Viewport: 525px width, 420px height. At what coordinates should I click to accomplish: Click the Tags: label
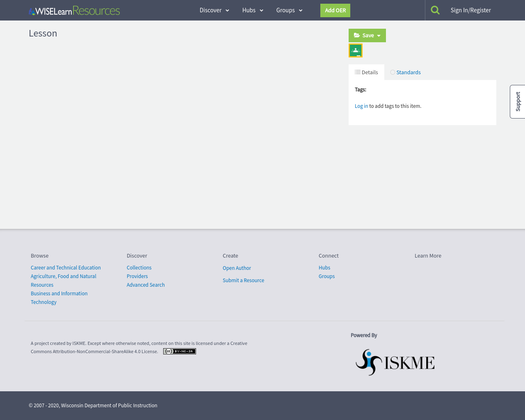pos(361,89)
